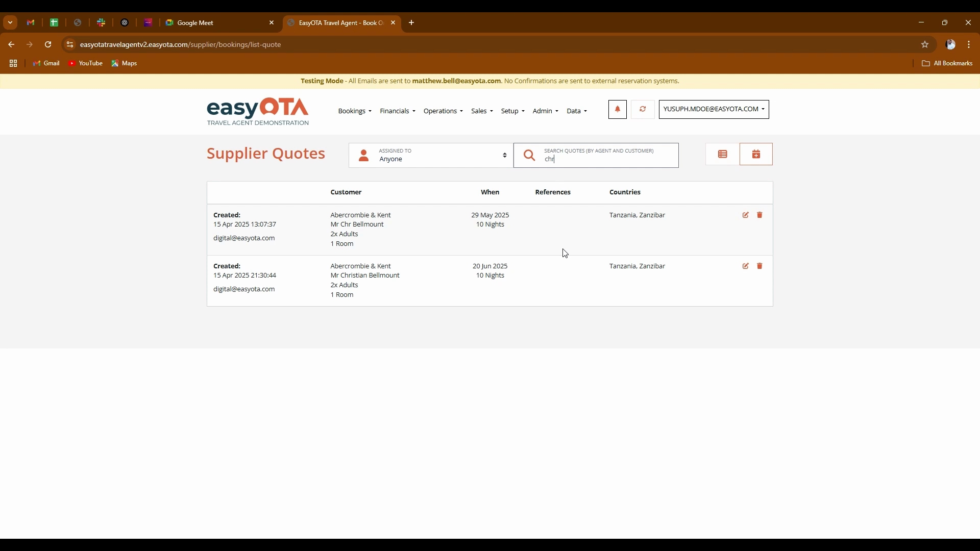Click the 15 Apr 2025 13:07:37 timestamp

point(244,224)
